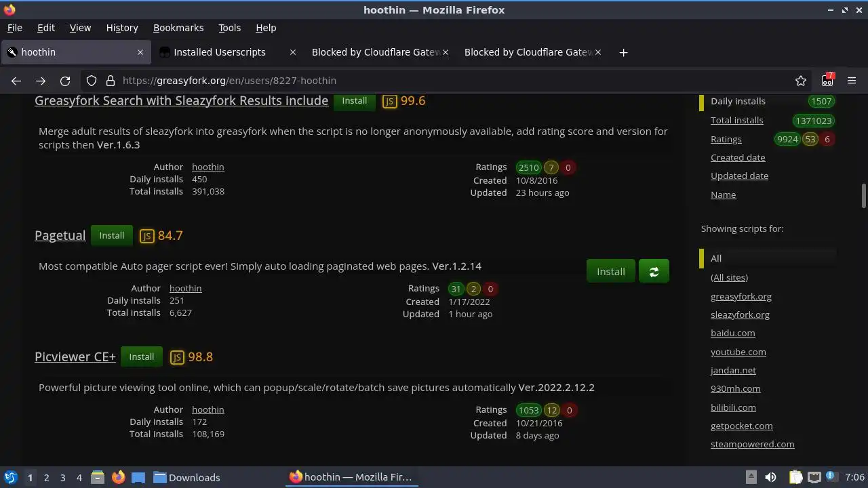868x488 pixels.
Task: Click large Install button for Pagetual
Action: pyautogui.click(x=610, y=271)
